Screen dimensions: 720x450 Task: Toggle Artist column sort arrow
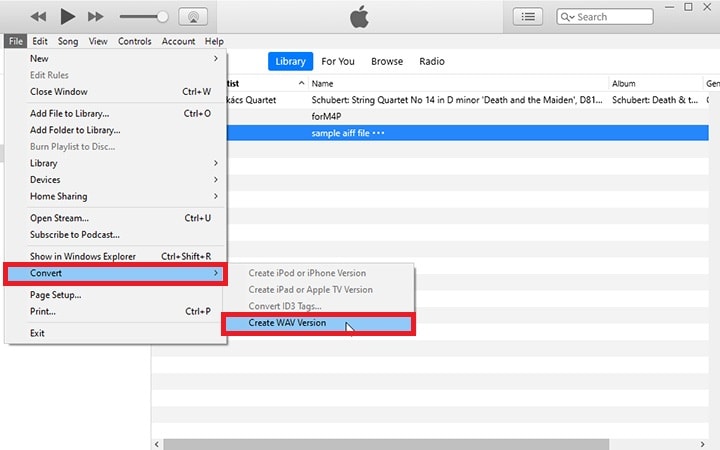click(301, 83)
